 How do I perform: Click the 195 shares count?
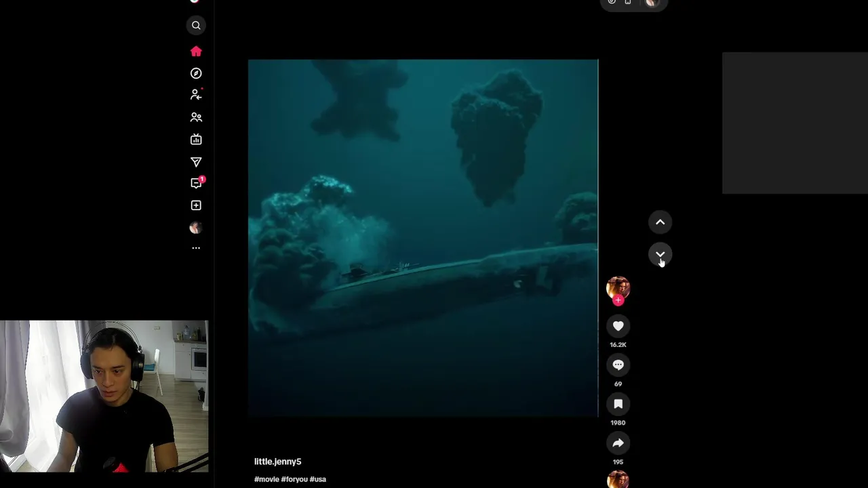pos(618,462)
